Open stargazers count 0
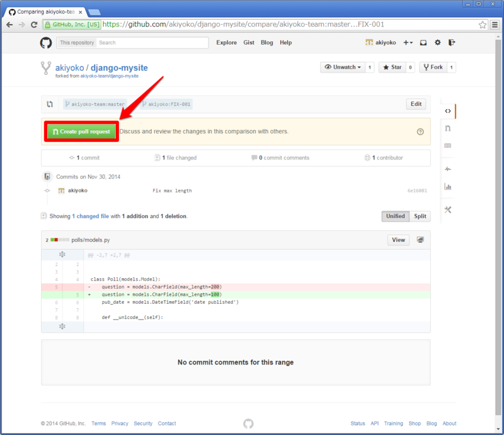The width and height of the screenshot is (504, 435). click(x=410, y=67)
